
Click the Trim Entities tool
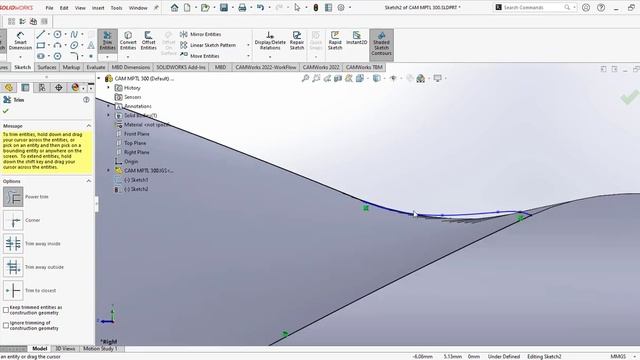107,40
